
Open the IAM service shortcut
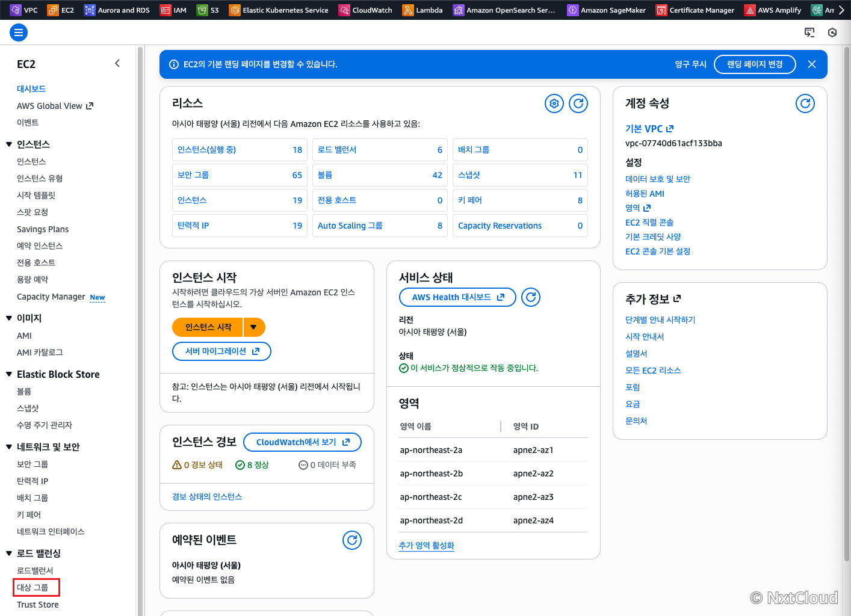point(173,10)
